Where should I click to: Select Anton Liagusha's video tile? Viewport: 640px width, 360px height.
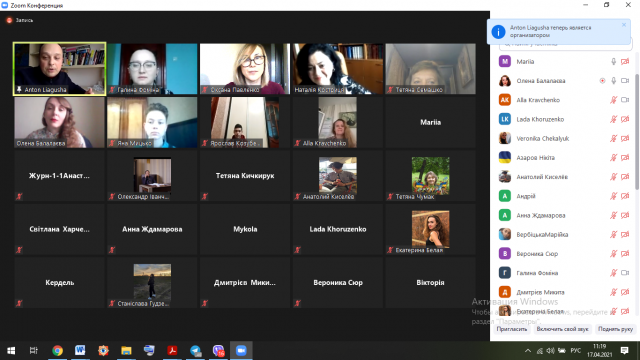point(60,69)
